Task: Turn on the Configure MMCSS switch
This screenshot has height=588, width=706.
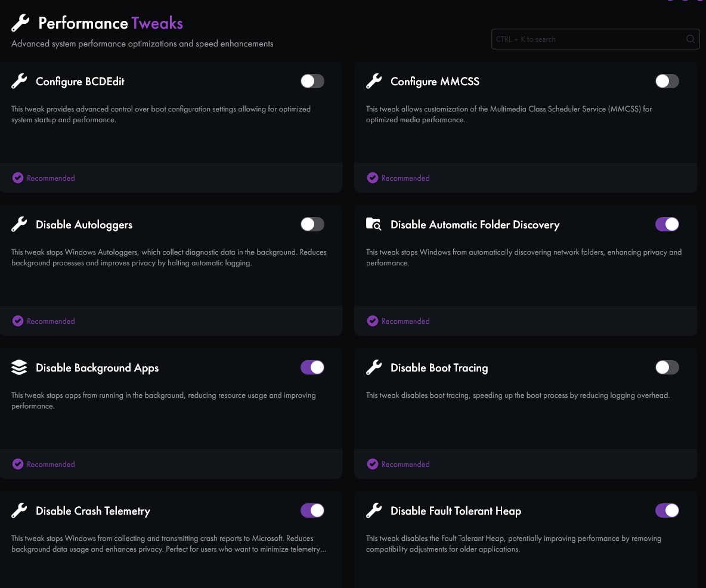Action: pyautogui.click(x=667, y=81)
